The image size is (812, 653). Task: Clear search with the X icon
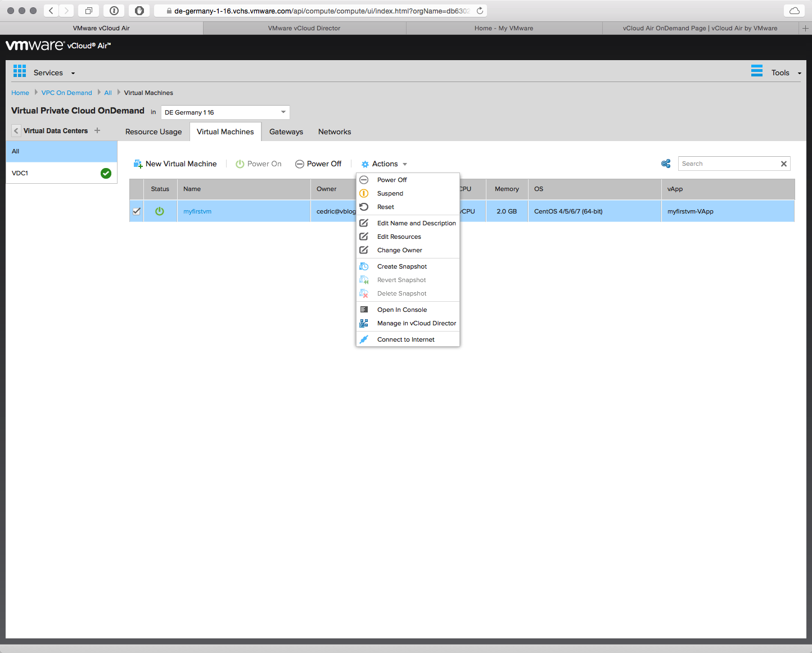(783, 164)
